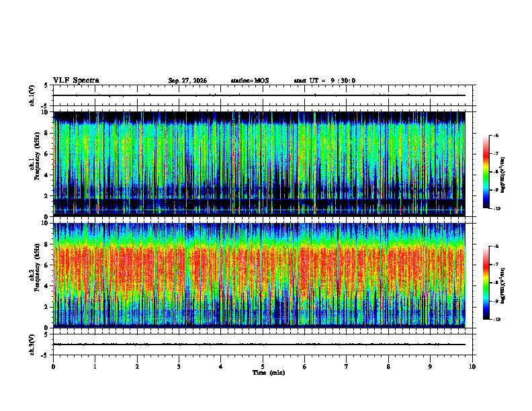Screen dimensions: 532x411
Task: Click the -10 label on ch.2 colorbar
Action: click(x=497, y=320)
